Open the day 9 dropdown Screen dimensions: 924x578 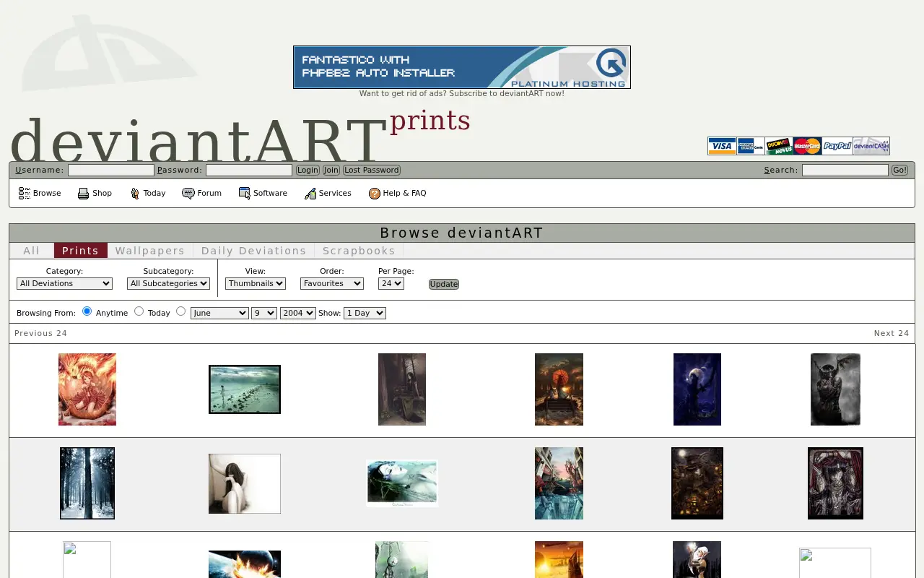tap(264, 313)
